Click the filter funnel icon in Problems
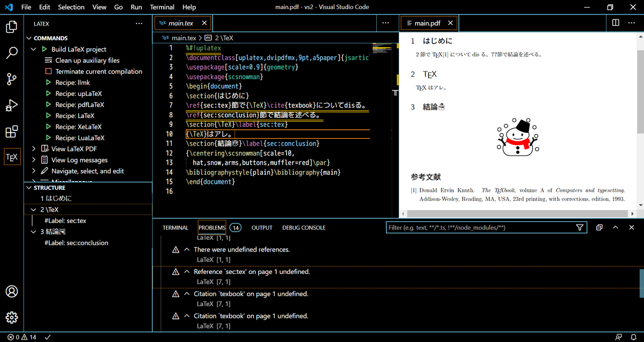644x342 pixels. tap(580, 227)
